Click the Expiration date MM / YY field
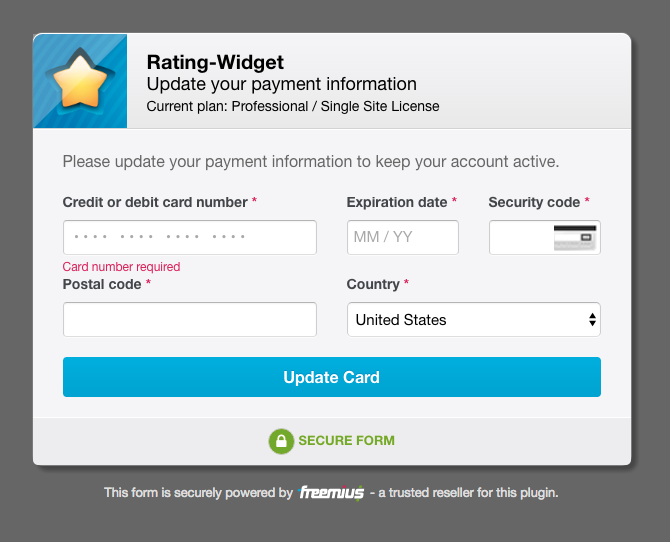This screenshot has height=542, width=670. 402,238
